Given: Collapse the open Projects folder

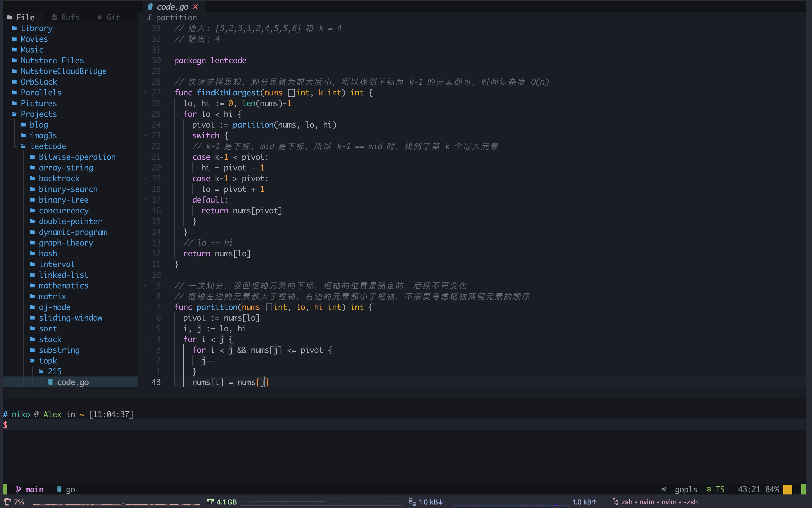Looking at the screenshot, I should pos(39,114).
